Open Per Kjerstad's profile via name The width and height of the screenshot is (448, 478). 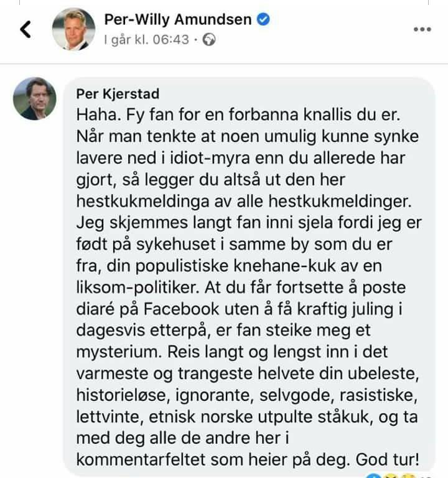118,94
